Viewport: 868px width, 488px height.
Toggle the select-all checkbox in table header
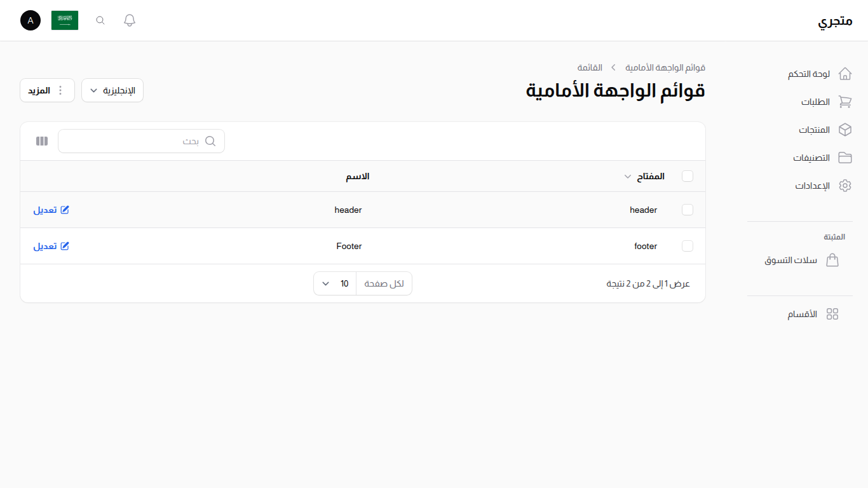coord(688,176)
